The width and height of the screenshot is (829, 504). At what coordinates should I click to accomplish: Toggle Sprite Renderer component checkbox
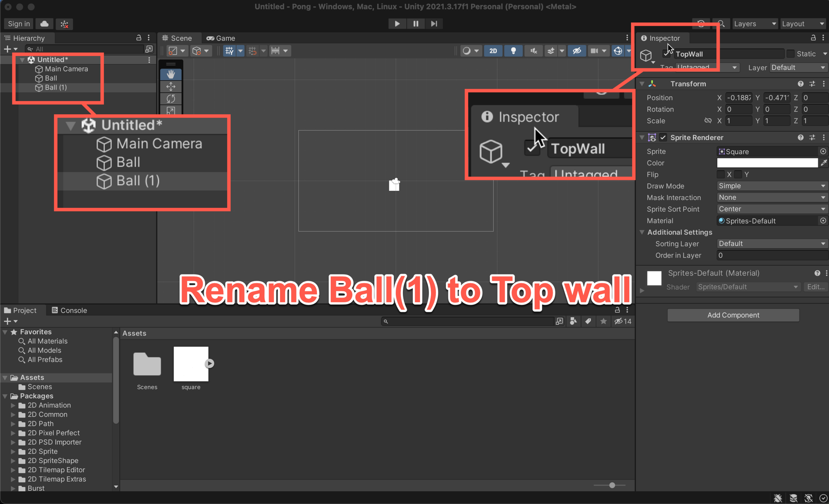click(x=663, y=137)
